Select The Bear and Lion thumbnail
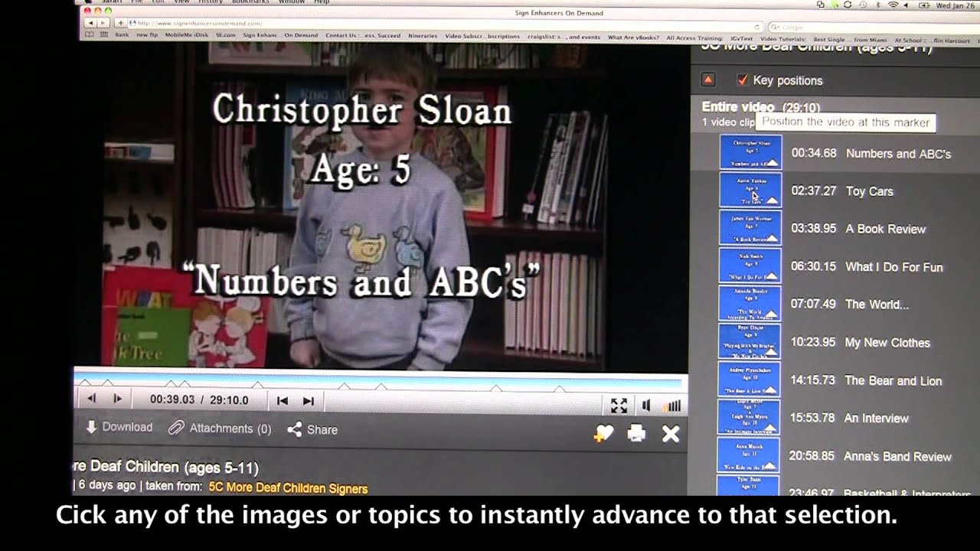The width and height of the screenshot is (980, 551). (750, 379)
